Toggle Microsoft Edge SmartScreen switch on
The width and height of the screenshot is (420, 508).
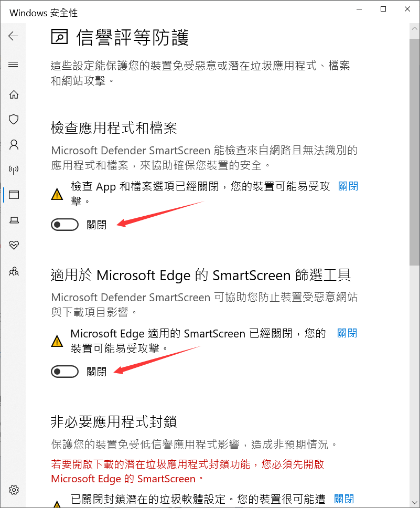[x=65, y=372]
